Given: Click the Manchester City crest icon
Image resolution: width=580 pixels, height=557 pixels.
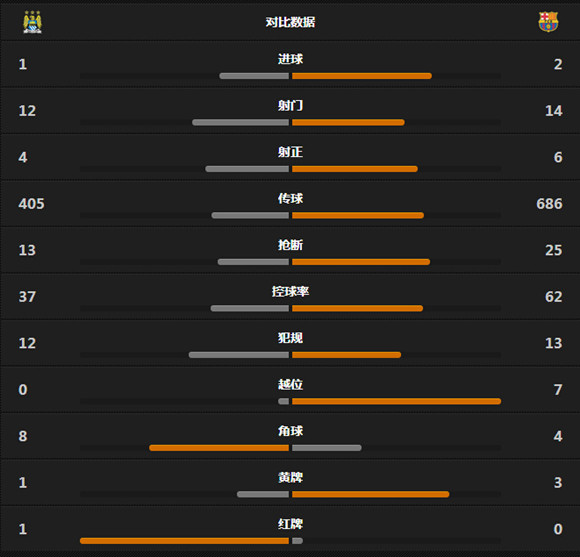Looking at the screenshot, I should [x=33, y=22].
